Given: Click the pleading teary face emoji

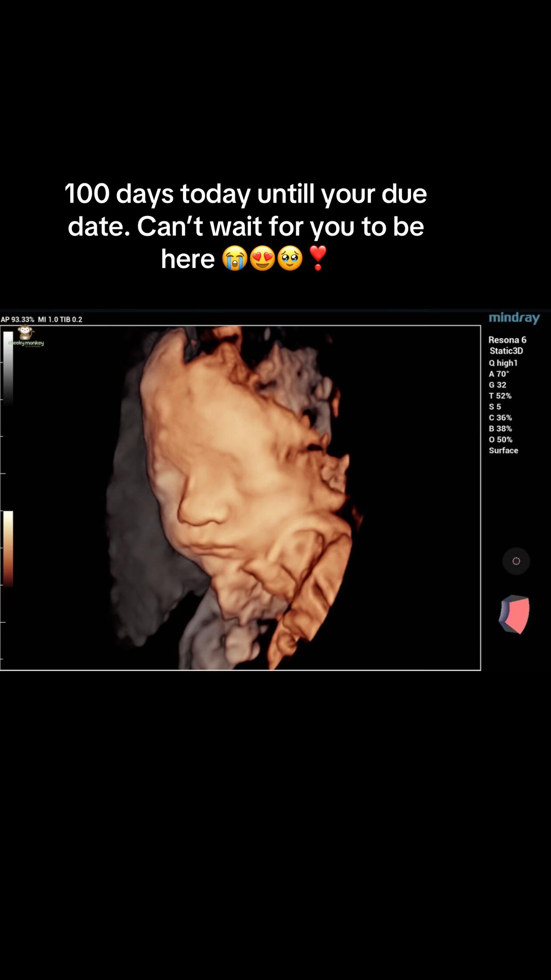Looking at the screenshot, I should 290,258.
